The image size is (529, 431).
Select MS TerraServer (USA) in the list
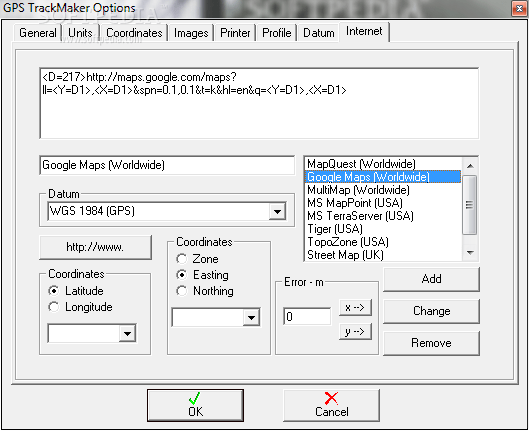pos(383,216)
